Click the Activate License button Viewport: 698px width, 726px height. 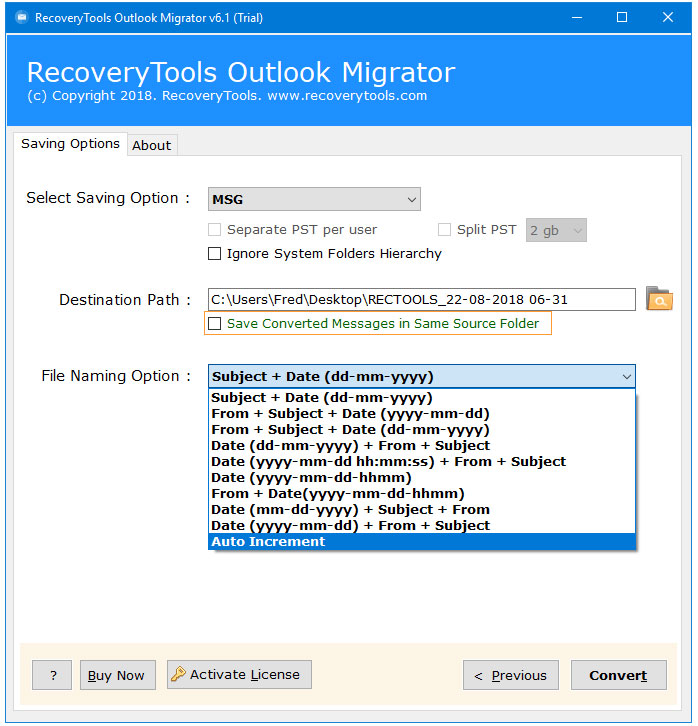pyautogui.click(x=239, y=674)
